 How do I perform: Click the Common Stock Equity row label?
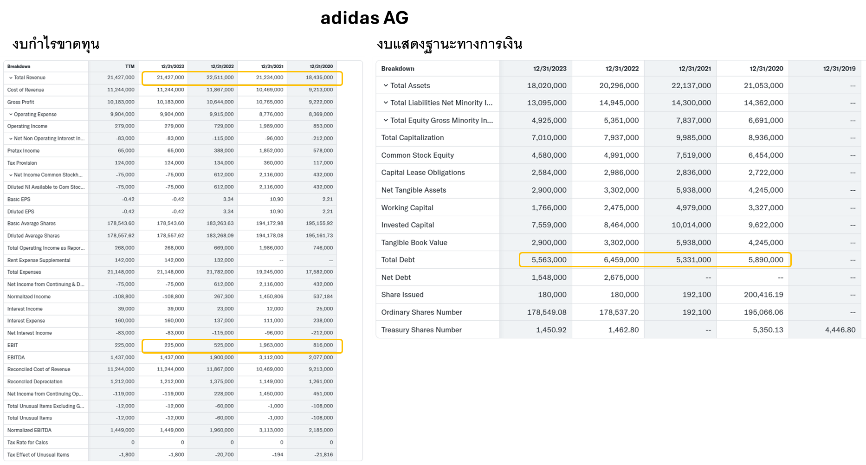[x=418, y=155]
